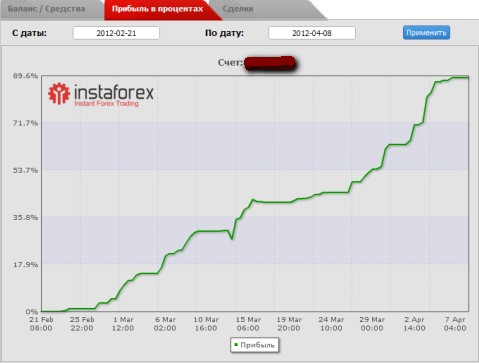The image size is (479, 363).
Task: Click the С даты field showing 2012-02-21
Action: click(x=116, y=33)
